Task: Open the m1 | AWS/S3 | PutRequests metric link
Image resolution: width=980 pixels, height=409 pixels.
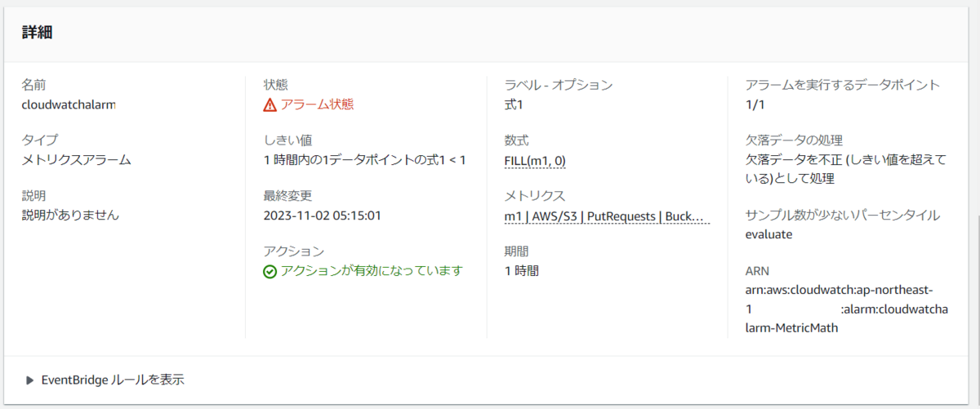Action: (607, 216)
